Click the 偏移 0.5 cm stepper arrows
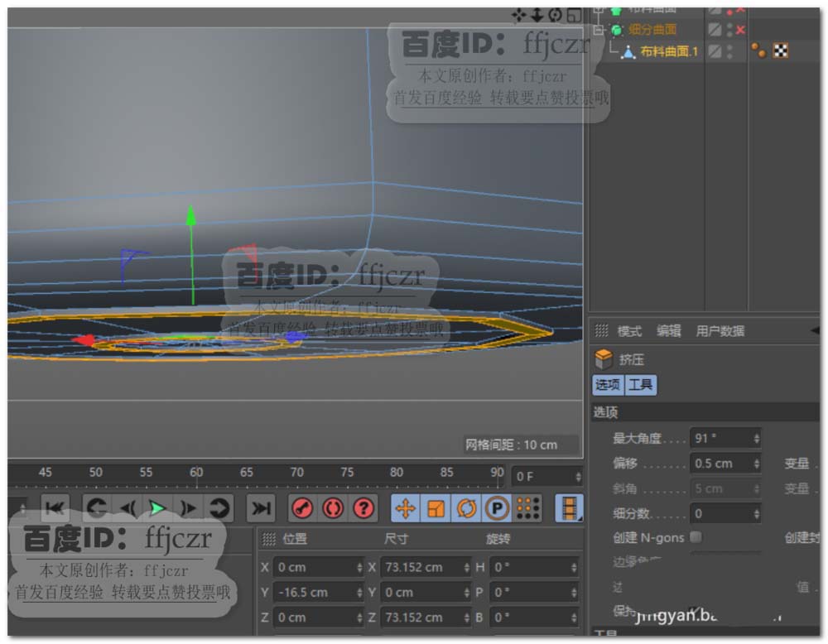This screenshot has width=828, height=644. (756, 464)
